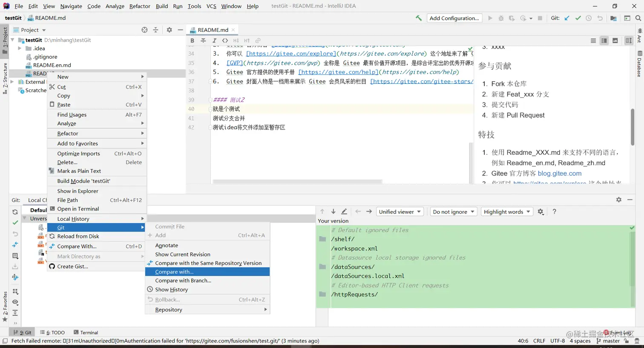
Task: Toggle Bold in markdown editor toolbar
Action: 193,40
